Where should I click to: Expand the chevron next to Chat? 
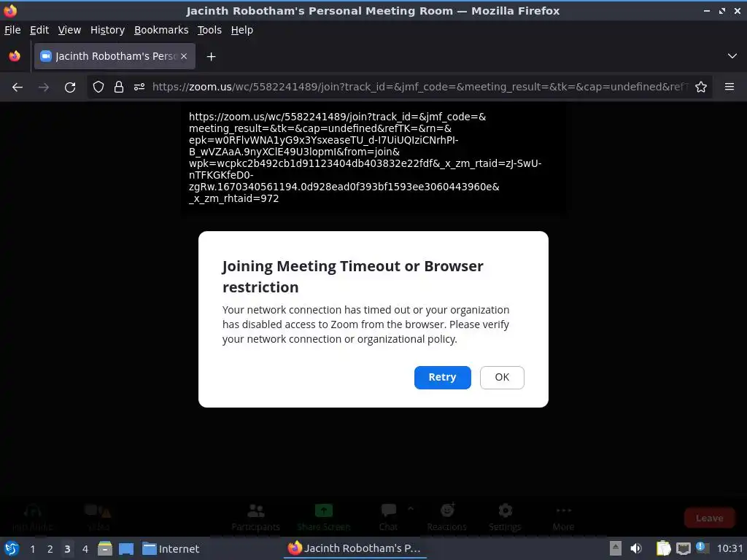pyautogui.click(x=411, y=509)
